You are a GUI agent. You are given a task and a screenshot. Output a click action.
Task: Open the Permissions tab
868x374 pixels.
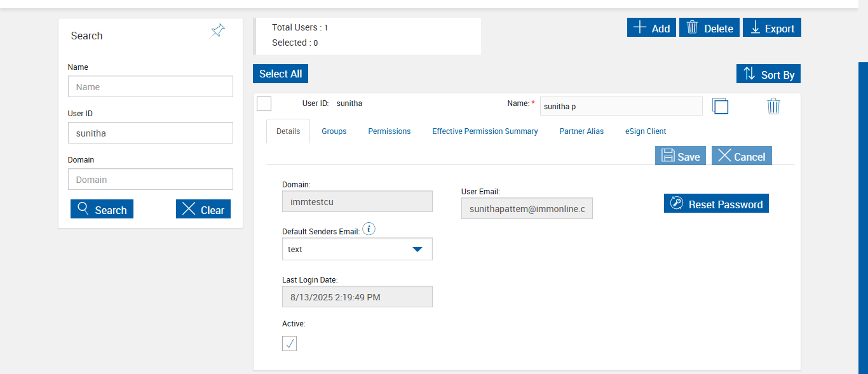tap(389, 131)
